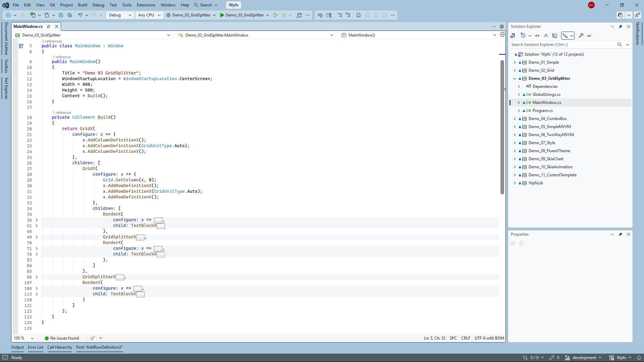The image size is (644, 362).
Task: Click the editor vertical scrollbar thumb
Action: pos(502,127)
